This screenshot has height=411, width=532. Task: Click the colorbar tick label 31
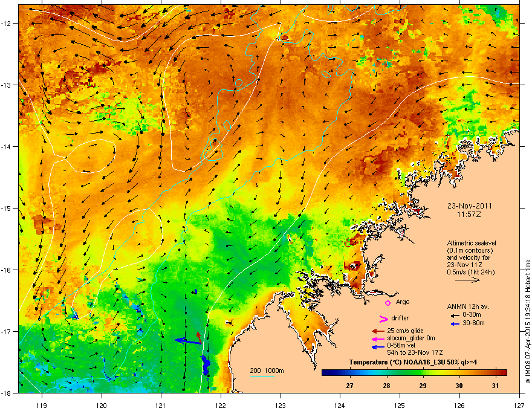coord(495,386)
